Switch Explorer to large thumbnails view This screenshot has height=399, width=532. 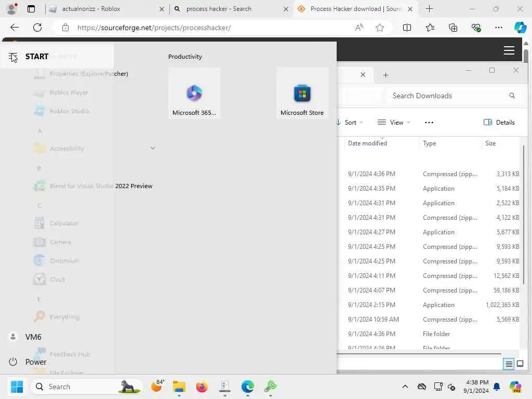(x=520, y=364)
